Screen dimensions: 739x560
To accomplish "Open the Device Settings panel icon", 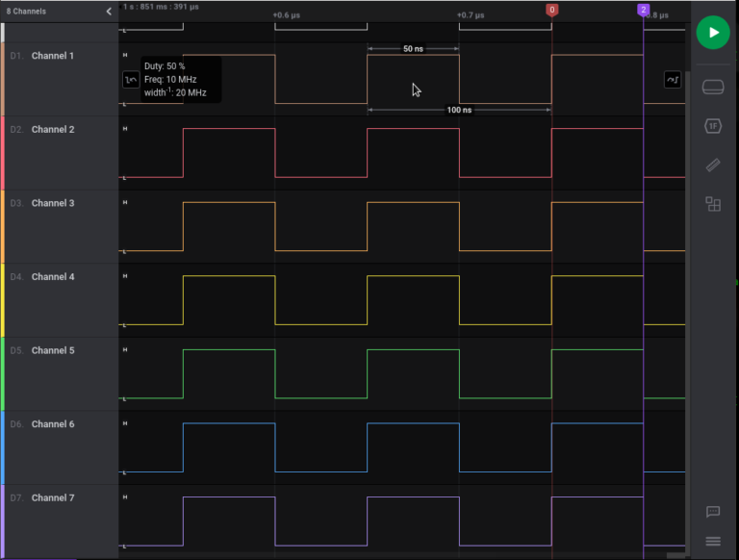I will 713,89.
